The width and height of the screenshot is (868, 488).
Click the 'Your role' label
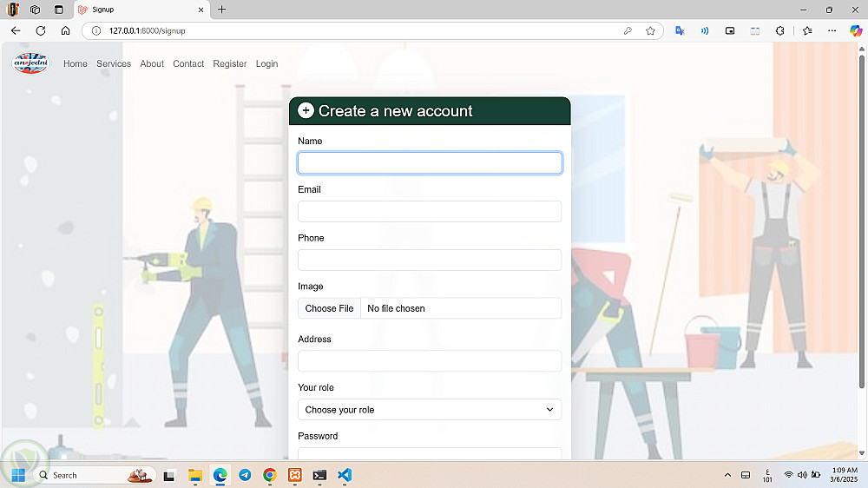pyautogui.click(x=316, y=388)
